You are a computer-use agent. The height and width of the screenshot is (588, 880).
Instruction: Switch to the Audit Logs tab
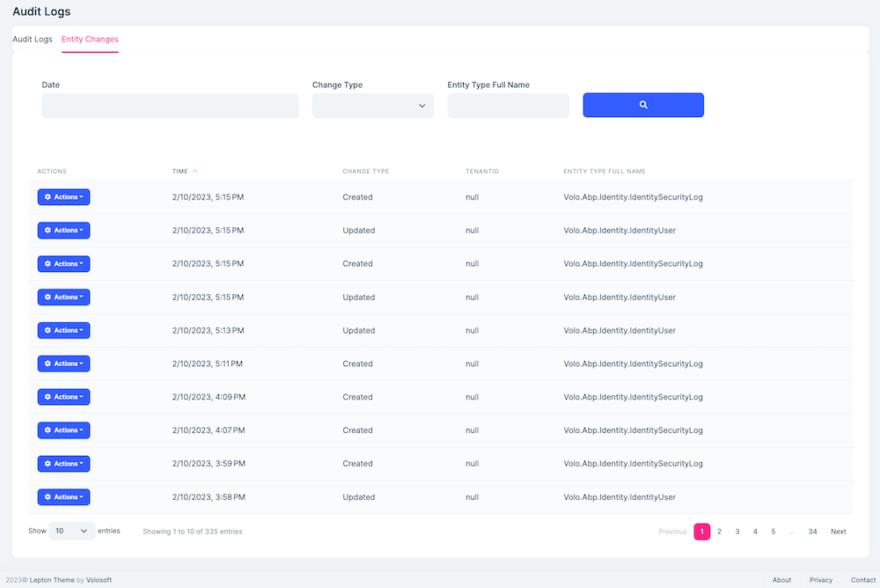tap(32, 39)
